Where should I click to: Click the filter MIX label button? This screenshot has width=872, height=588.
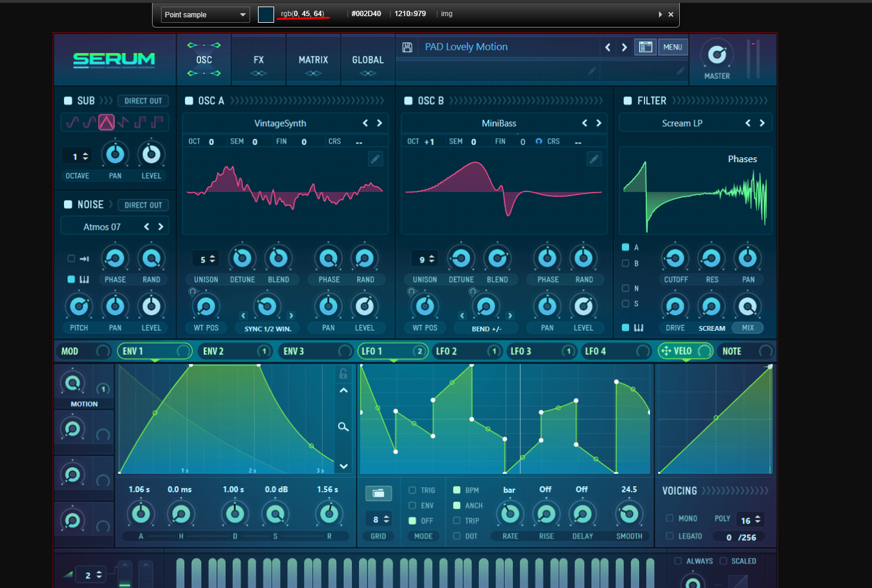tap(748, 328)
